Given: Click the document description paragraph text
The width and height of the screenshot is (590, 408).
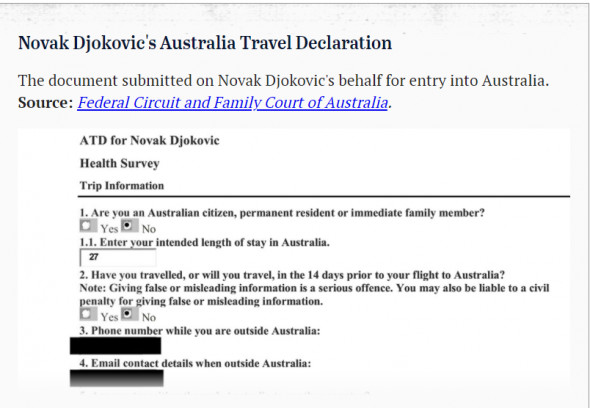Looking at the screenshot, I should coord(283,81).
